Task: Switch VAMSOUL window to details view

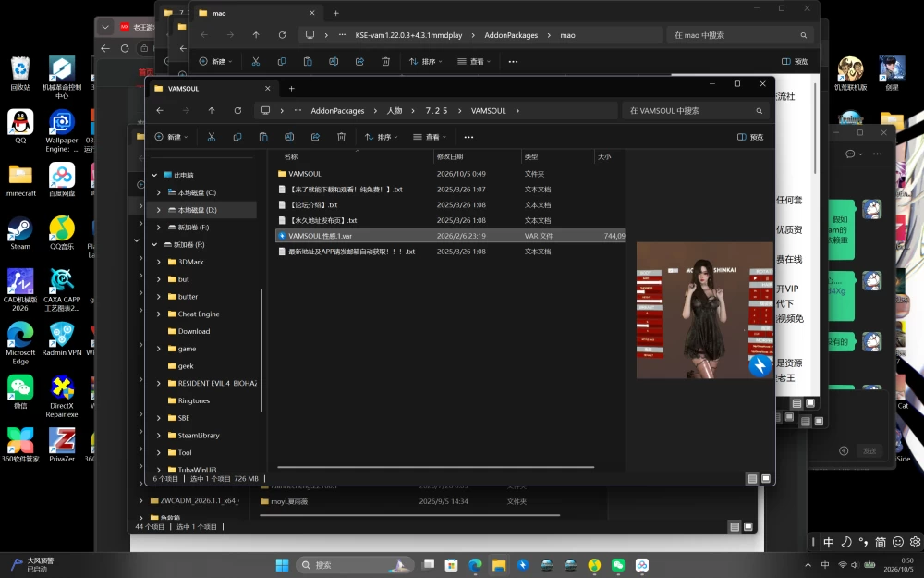Action: [x=752, y=478]
